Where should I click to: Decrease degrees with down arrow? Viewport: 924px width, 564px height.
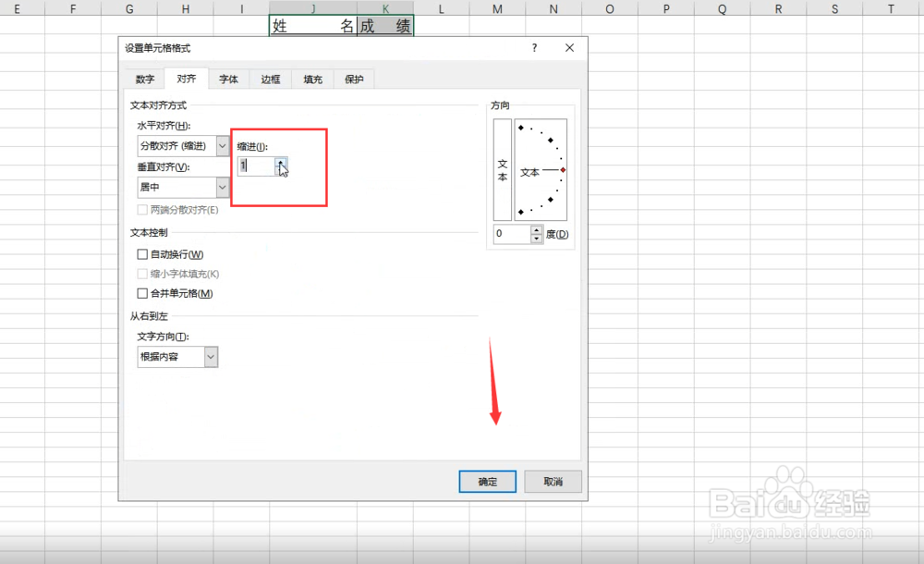pos(536,239)
